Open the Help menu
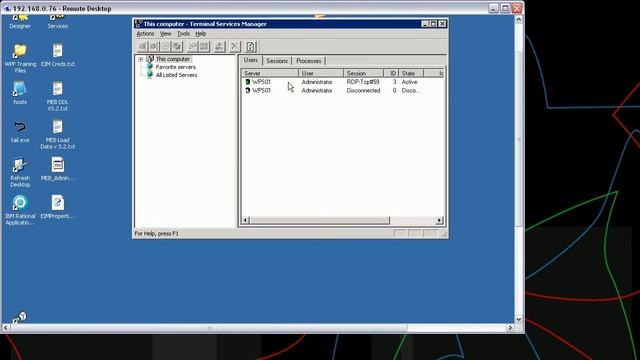Viewport: 640px width, 360px height. (x=201, y=34)
